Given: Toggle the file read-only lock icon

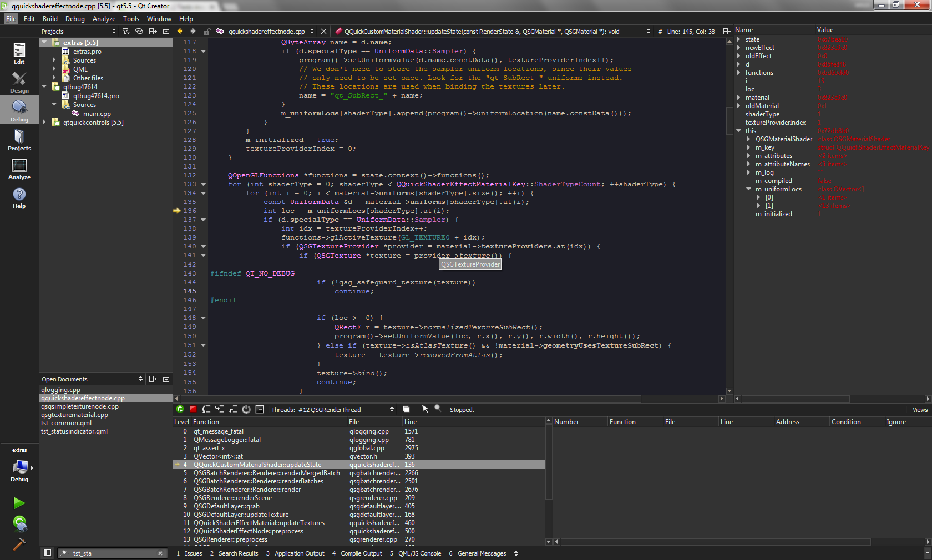Looking at the screenshot, I should tap(206, 32).
